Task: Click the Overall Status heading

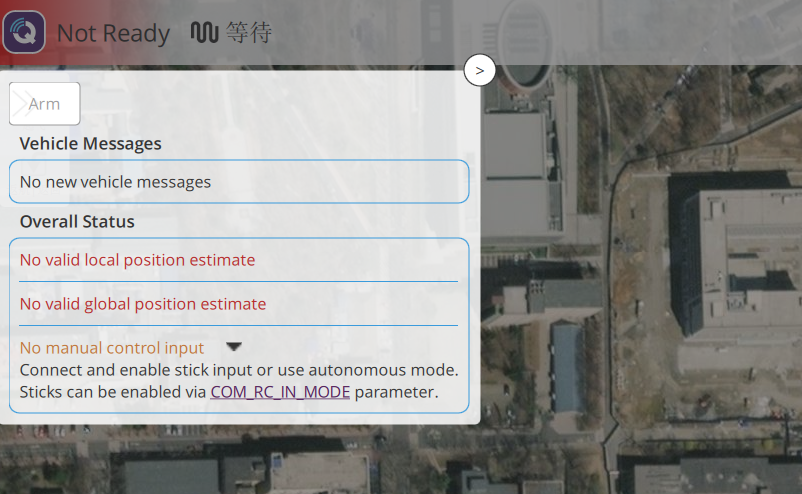Action: tap(77, 221)
